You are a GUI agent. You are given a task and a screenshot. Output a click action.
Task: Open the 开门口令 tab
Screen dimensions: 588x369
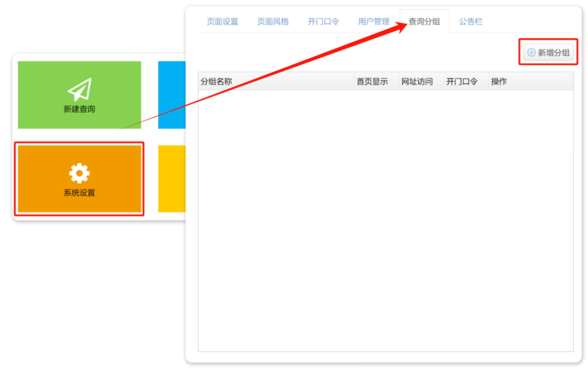[323, 21]
